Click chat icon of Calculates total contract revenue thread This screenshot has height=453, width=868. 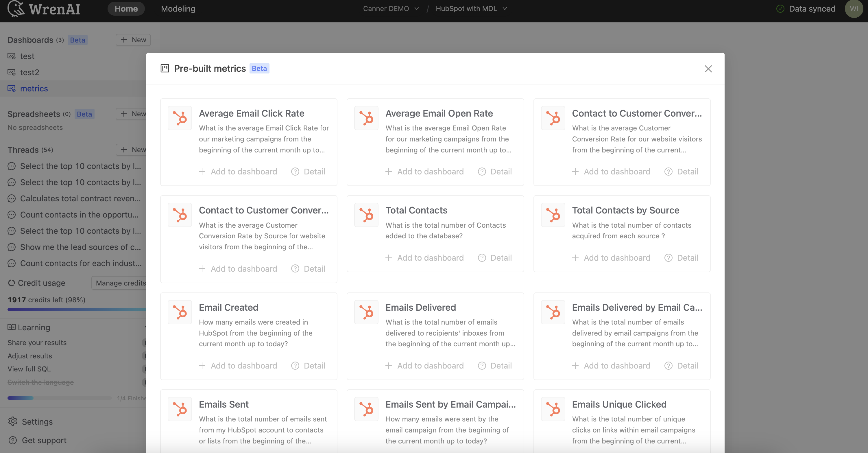pyautogui.click(x=12, y=198)
